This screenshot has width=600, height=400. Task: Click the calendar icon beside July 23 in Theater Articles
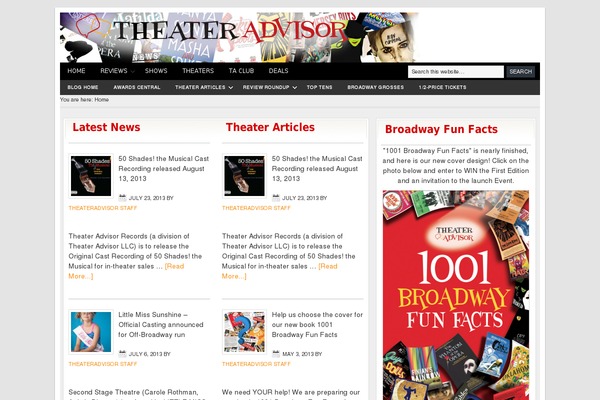pos(276,198)
